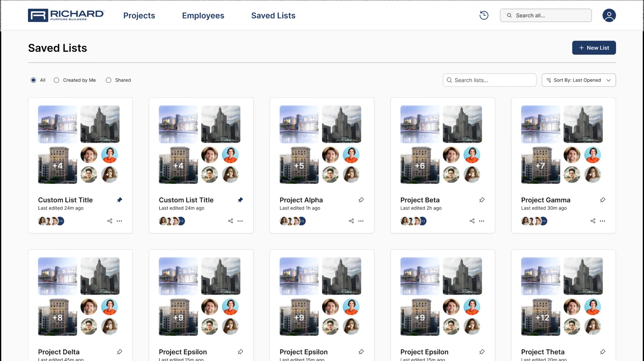Viewport: 644px width, 361px height.
Task: Pin the Project Gamma list
Action: point(603,200)
